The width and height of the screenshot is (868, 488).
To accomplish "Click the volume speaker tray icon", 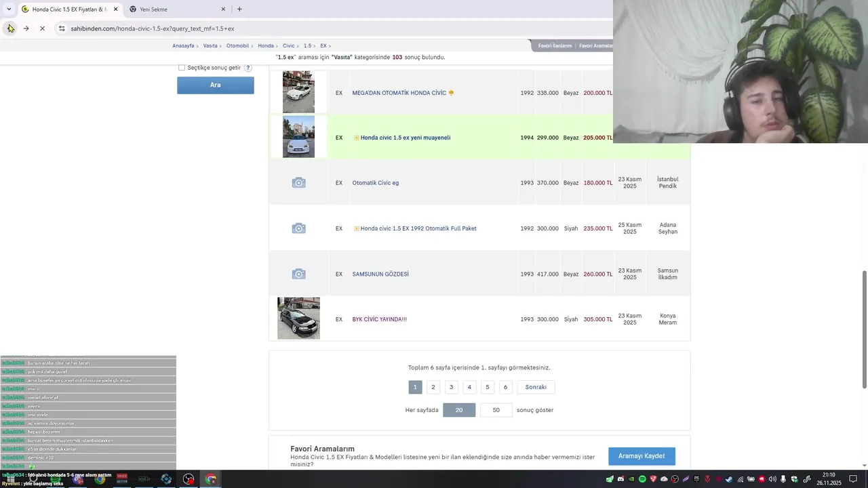I will point(772,479).
